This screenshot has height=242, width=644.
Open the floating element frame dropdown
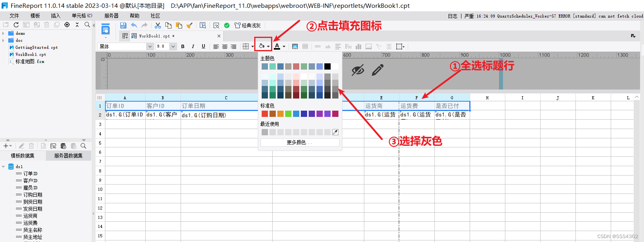tap(400, 47)
